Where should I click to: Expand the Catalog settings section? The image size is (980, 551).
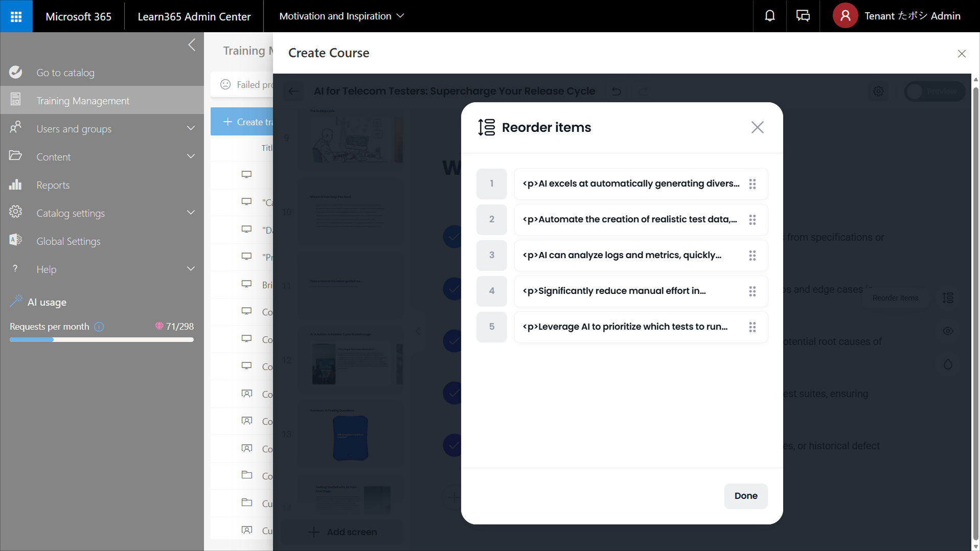pyautogui.click(x=191, y=213)
